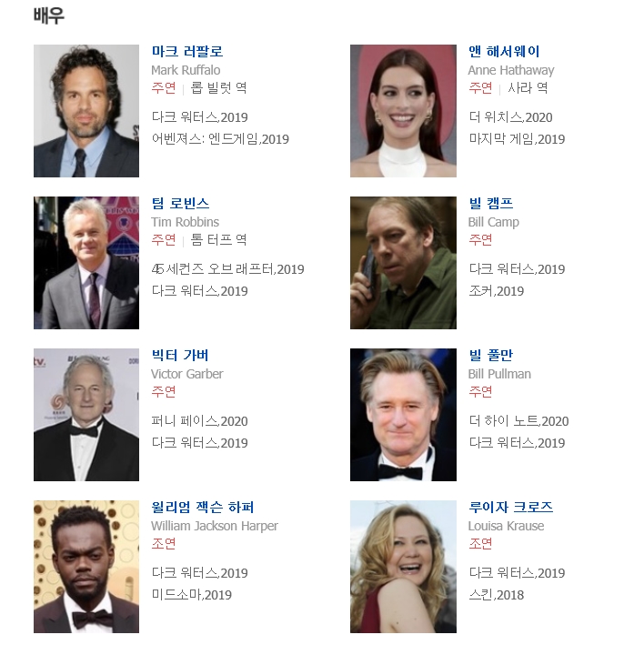Go to the 빌 캠프 actor page
644x655 pixels.
point(490,204)
